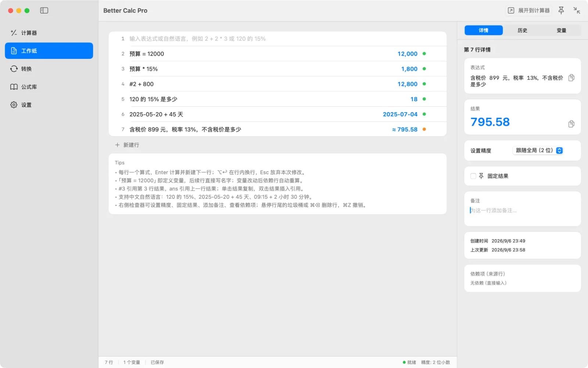Click result 12,800 on line 4
This screenshot has height=368, width=588.
pos(407,84)
